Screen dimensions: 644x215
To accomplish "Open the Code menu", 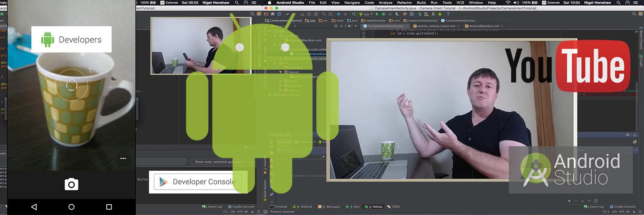I will click(369, 3).
